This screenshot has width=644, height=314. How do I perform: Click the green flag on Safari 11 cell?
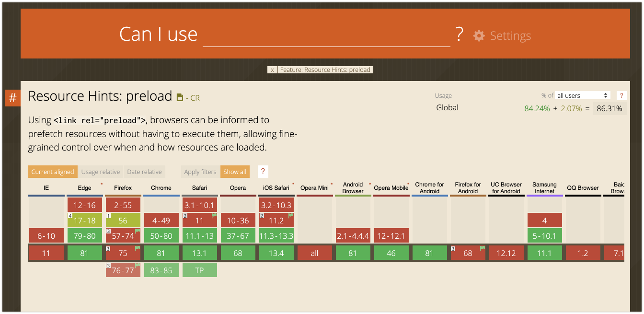tap(214, 216)
